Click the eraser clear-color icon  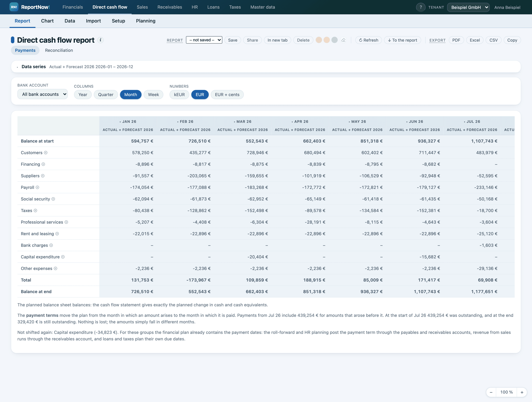(343, 40)
